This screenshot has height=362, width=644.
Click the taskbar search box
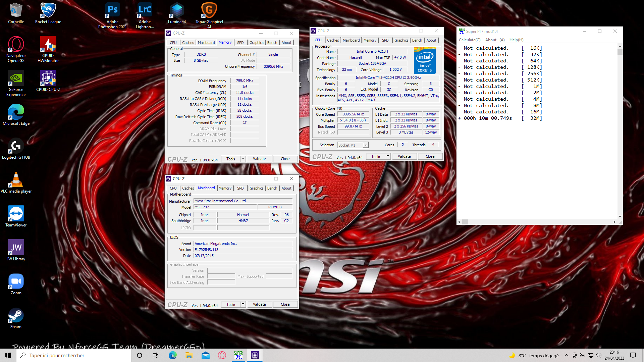[74, 355]
